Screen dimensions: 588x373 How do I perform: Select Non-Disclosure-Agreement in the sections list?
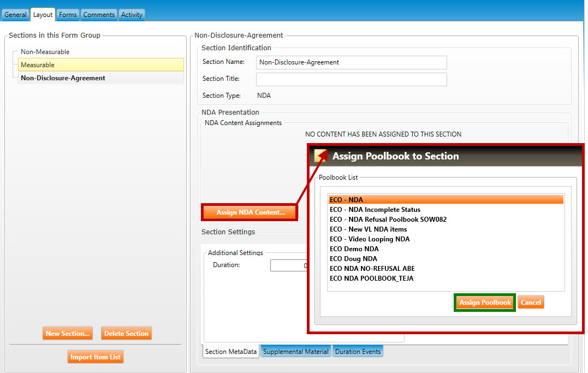63,78
